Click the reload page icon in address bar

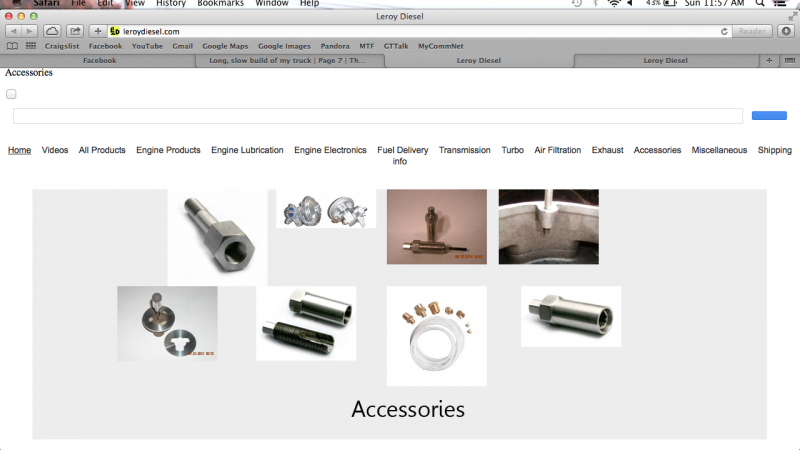[x=723, y=31]
